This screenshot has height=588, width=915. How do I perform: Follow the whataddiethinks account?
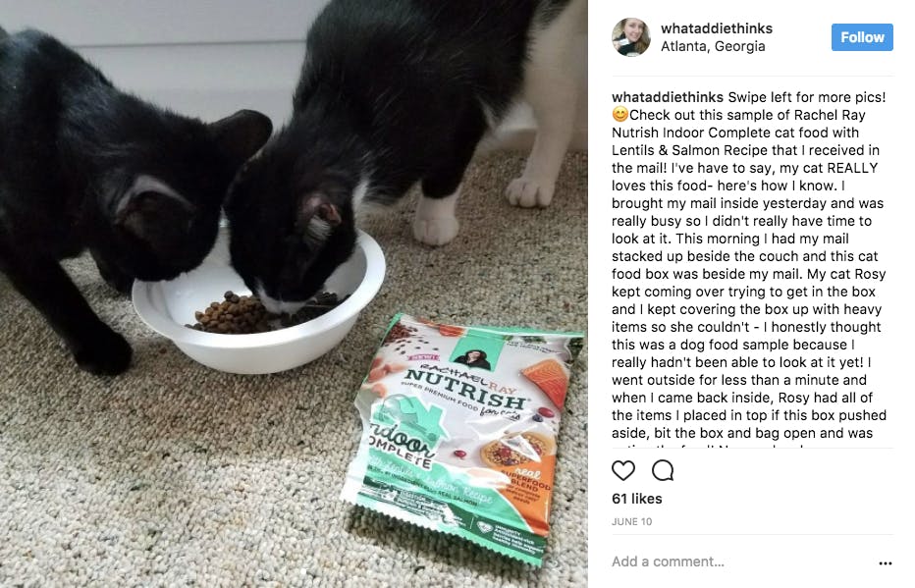[862, 37]
